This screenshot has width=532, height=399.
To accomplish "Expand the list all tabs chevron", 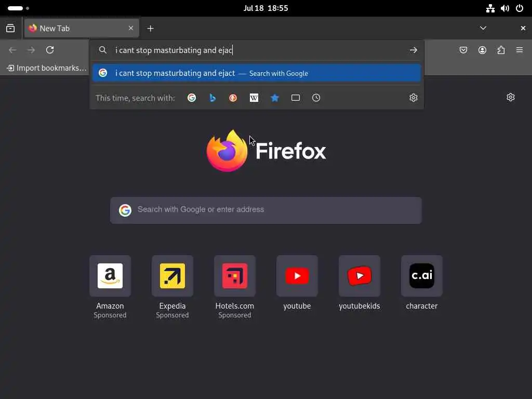I will pyautogui.click(x=483, y=28).
